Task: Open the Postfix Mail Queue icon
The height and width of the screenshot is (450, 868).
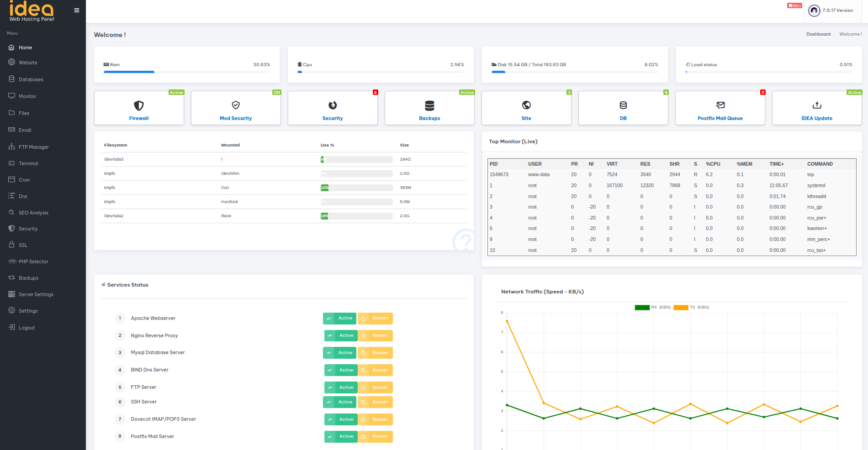Action: [x=720, y=105]
